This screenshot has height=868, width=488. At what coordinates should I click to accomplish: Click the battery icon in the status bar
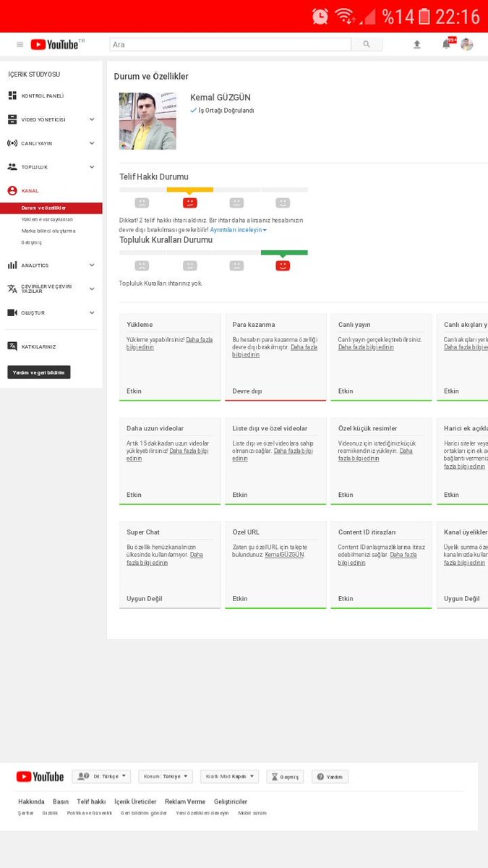point(424,16)
